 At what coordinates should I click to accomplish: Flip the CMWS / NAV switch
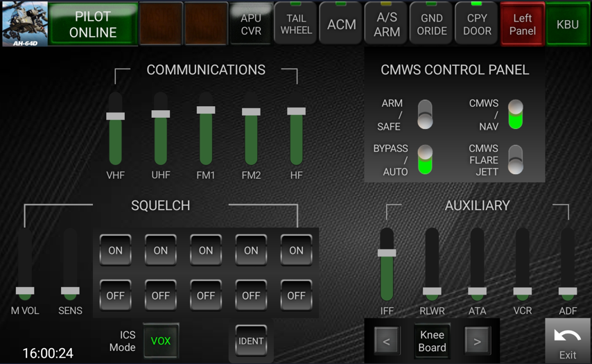point(515,114)
